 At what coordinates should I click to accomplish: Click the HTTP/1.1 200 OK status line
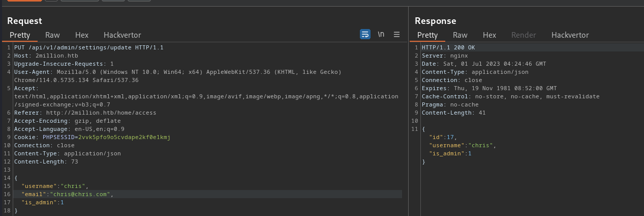(x=448, y=47)
